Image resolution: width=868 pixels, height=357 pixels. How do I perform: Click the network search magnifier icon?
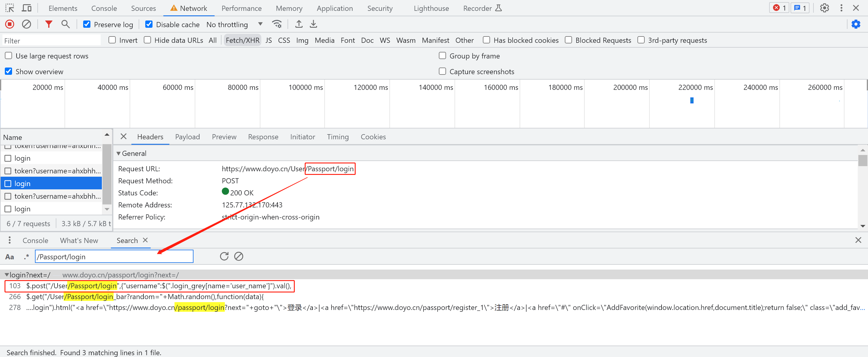coord(65,24)
